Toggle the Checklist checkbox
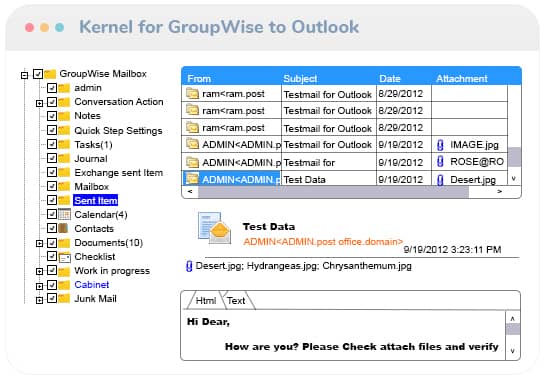Viewport: 545px width, 380px height. (x=52, y=256)
